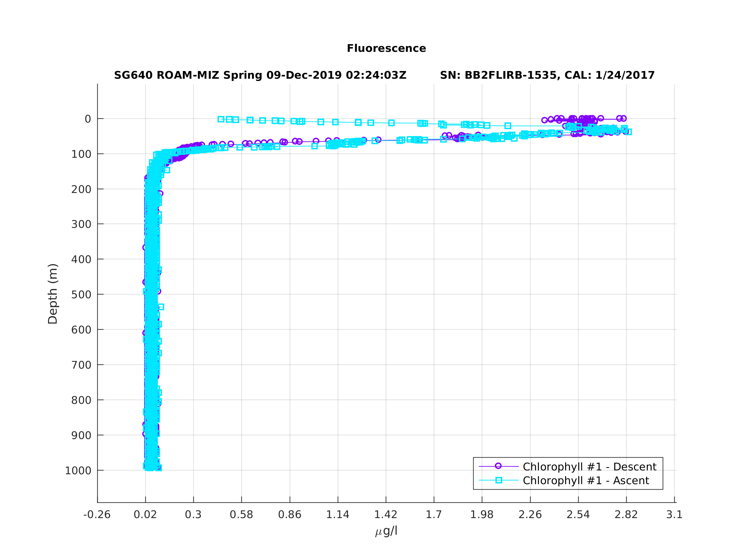Click the Fluorescence plot title
747x560 pixels.
(x=386, y=49)
